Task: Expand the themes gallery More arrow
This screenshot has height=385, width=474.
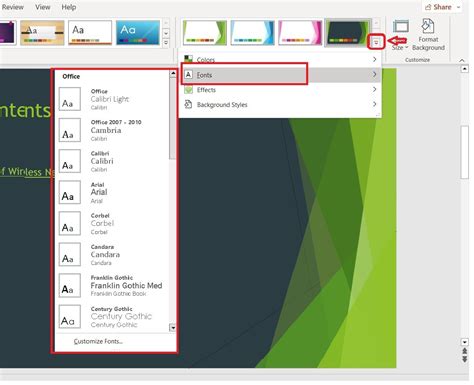Action: point(166,43)
